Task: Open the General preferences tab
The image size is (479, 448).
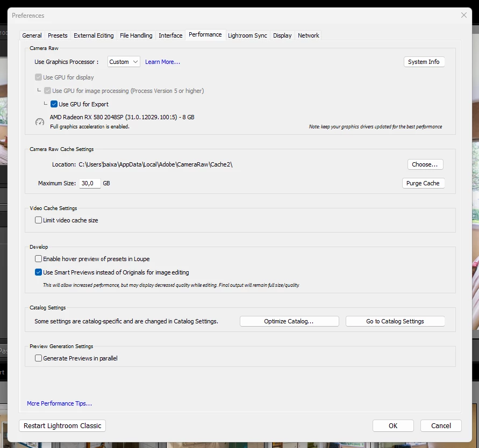Action: [32, 35]
